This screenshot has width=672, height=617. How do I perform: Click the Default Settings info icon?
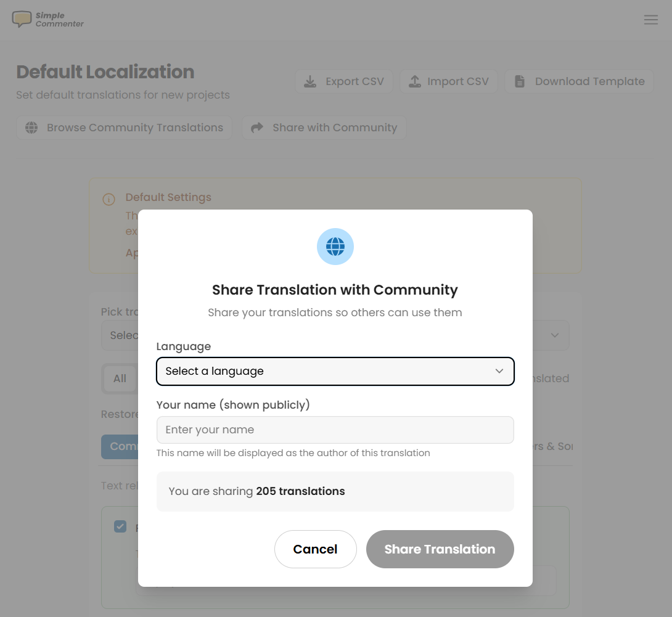pos(109,199)
